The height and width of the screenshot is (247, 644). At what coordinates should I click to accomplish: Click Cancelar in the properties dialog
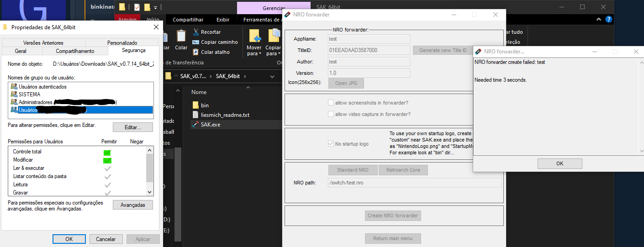coord(106,239)
